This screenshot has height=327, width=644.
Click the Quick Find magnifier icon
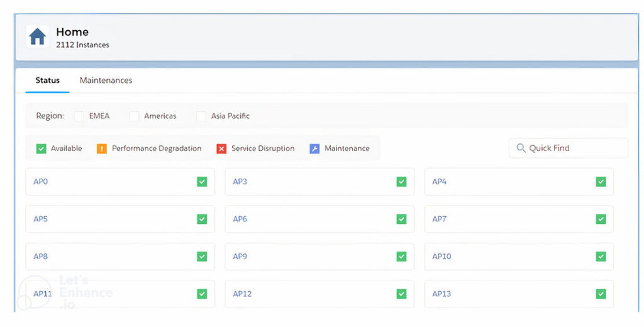(521, 148)
